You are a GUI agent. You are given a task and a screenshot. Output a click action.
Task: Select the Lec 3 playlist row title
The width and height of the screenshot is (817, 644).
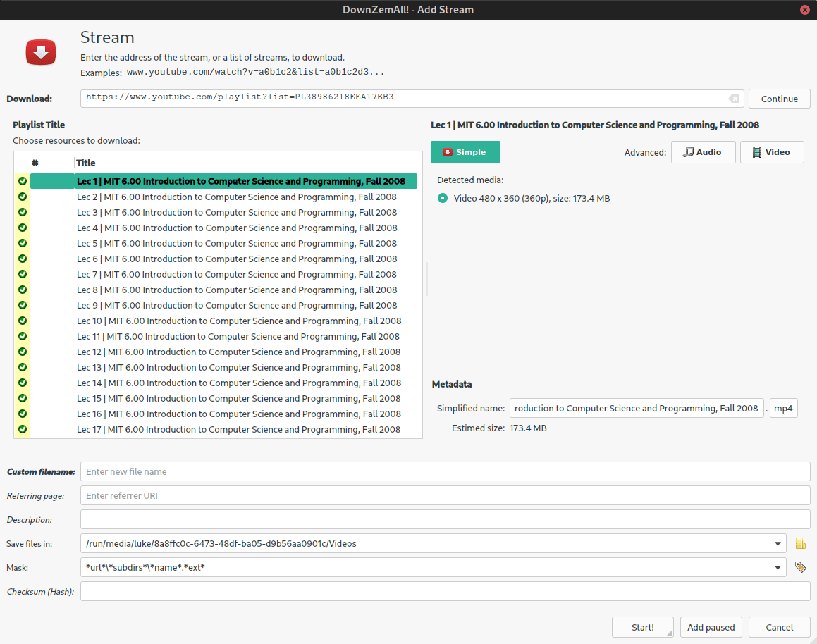pyautogui.click(x=237, y=212)
